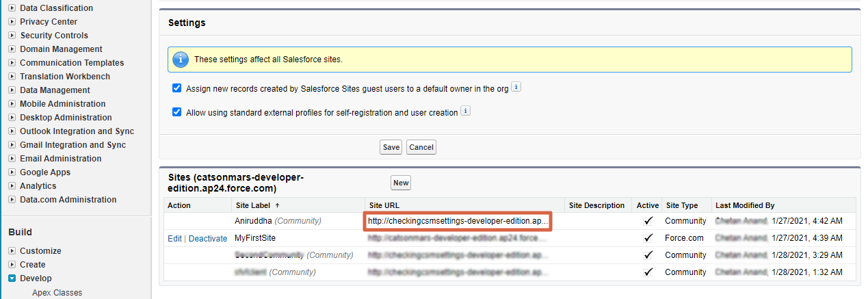This screenshot has height=299, width=868.
Task: Open the Aniruddha community site URL
Action: click(x=457, y=222)
